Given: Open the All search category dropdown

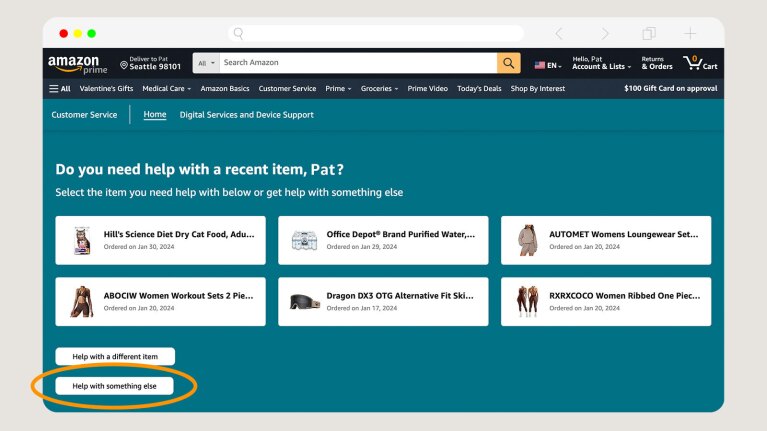Looking at the screenshot, I should pos(206,63).
